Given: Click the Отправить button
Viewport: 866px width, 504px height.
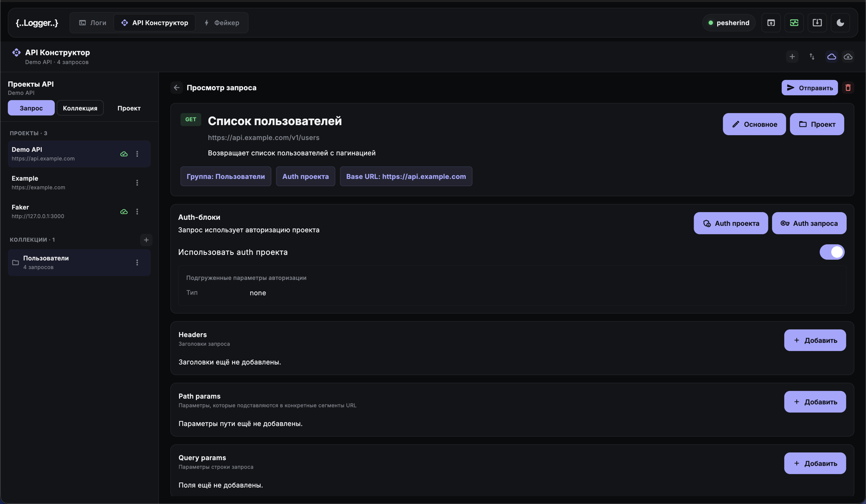Looking at the screenshot, I should [810, 88].
